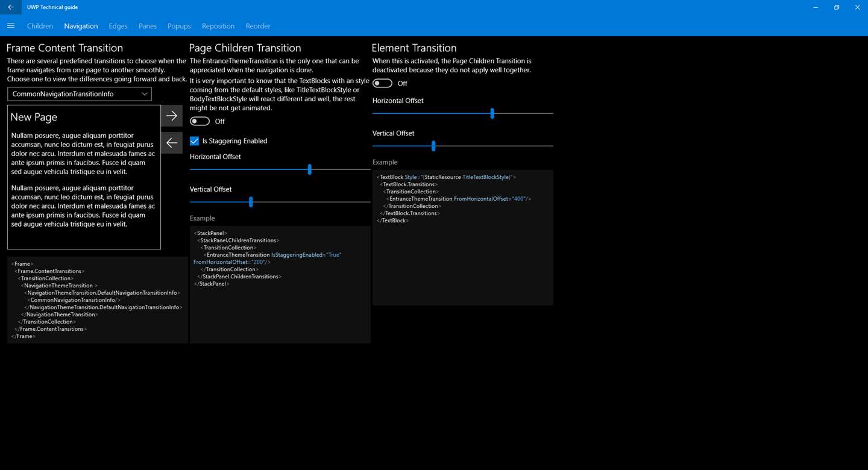Restore down the application window
868x470 pixels.
pos(837,7)
